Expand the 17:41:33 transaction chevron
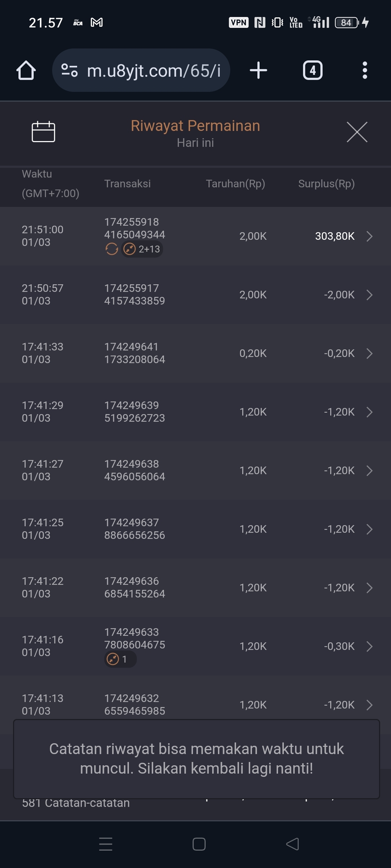 [x=369, y=353]
